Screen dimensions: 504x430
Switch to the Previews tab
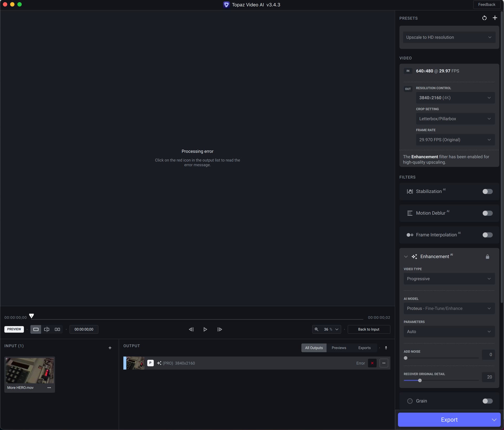(x=339, y=348)
